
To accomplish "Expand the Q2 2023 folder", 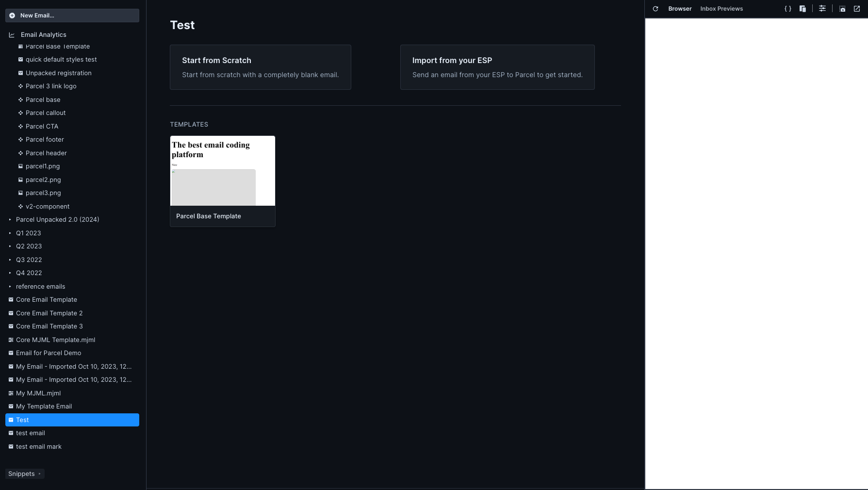I will [x=10, y=246].
